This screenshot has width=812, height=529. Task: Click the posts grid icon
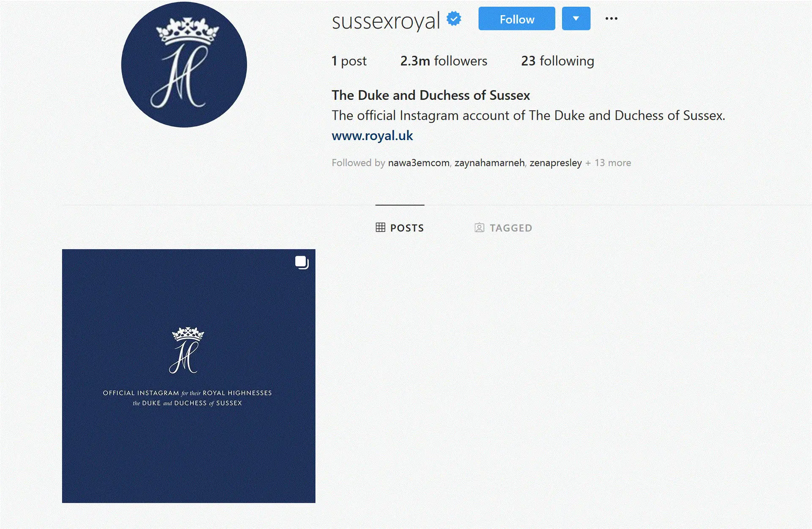click(x=380, y=228)
